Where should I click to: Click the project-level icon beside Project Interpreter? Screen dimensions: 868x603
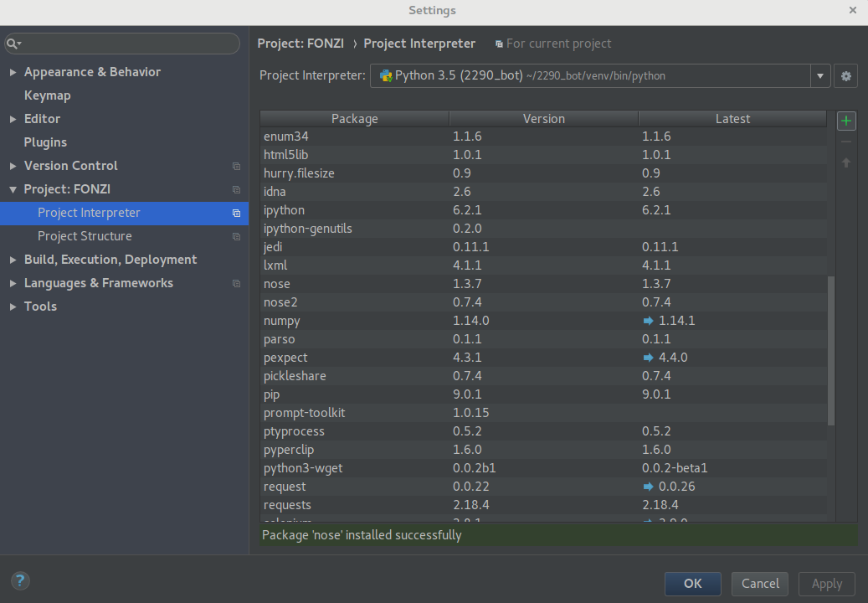(x=236, y=214)
